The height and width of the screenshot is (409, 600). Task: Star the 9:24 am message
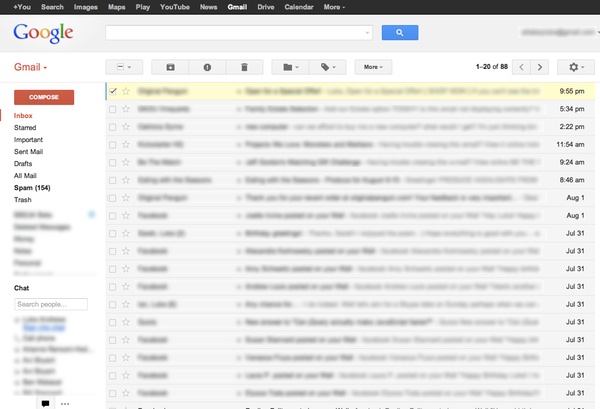(126, 162)
